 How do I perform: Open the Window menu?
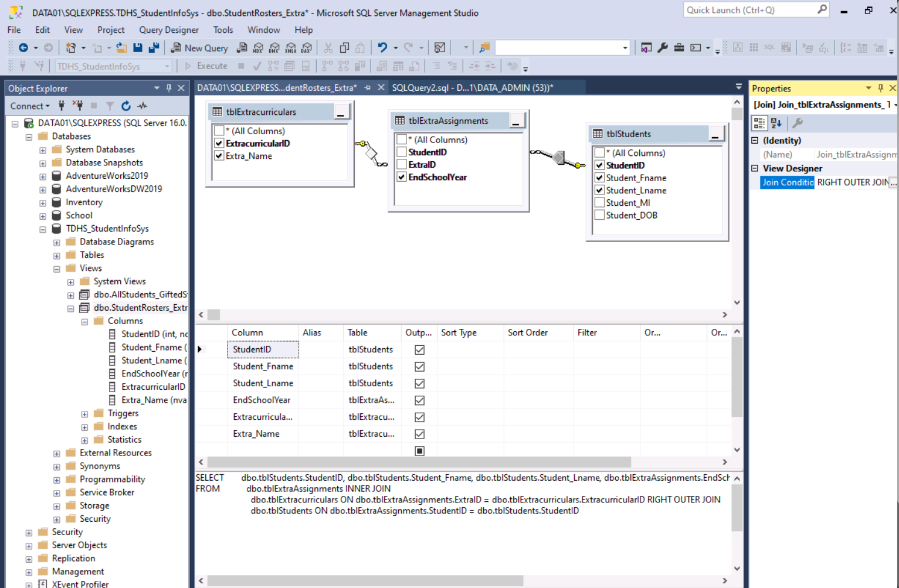[x=263, y=30]
